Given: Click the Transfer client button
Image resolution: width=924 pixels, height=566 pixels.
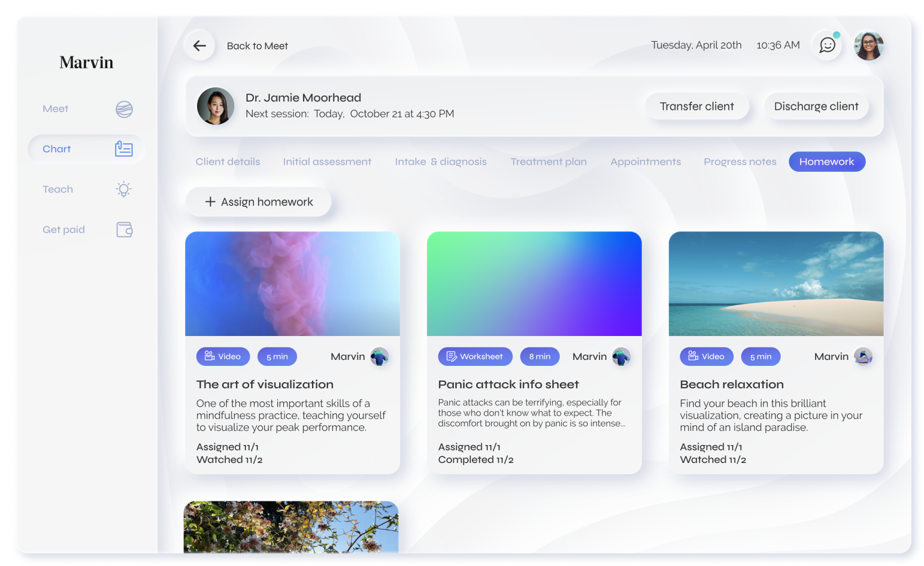Looking at the screenshot, I should pyautogui.click(x=697, y=107).
